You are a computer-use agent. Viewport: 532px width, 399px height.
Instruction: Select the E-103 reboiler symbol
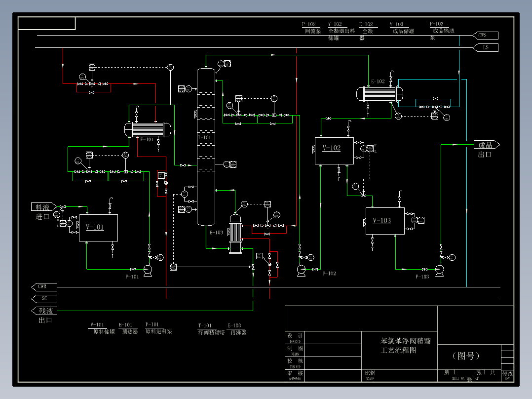coord(235,234)
